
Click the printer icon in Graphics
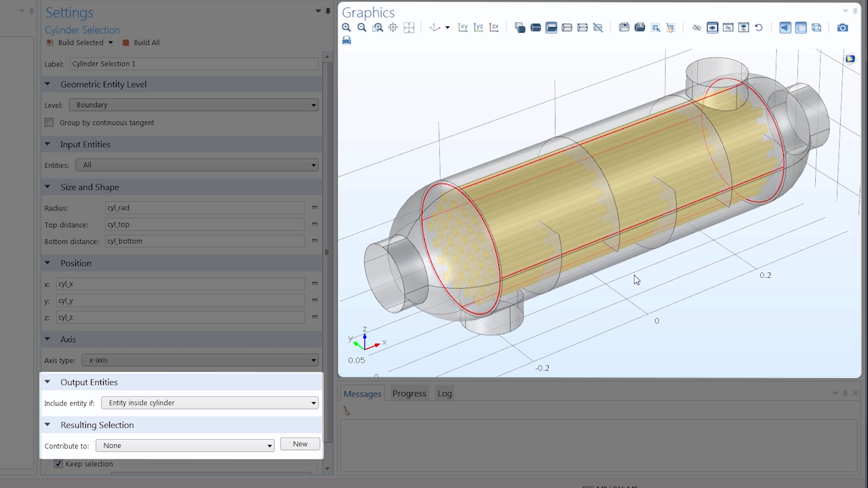point(347,41)
